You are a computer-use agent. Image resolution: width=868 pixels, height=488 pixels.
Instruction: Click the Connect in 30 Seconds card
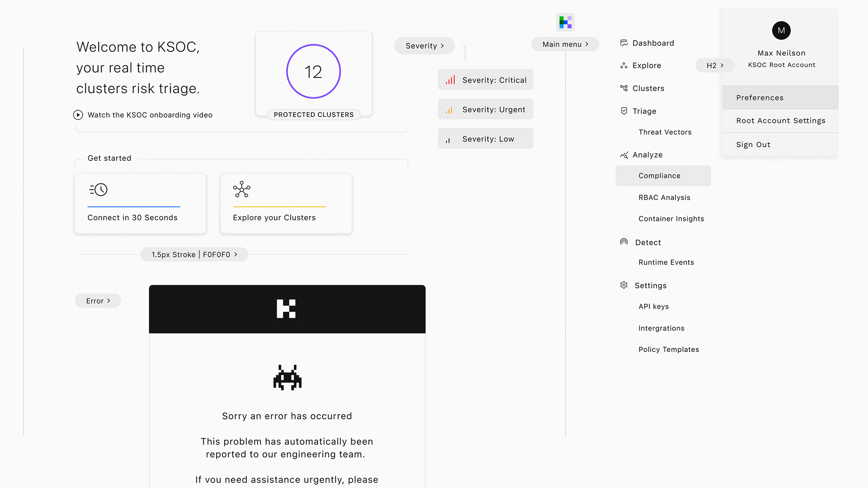point(140,203)
